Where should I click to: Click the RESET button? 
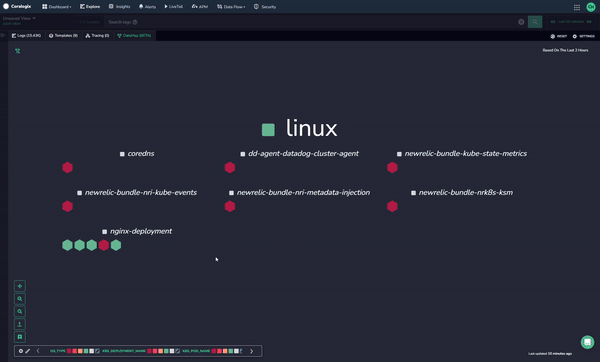[559, 36]
